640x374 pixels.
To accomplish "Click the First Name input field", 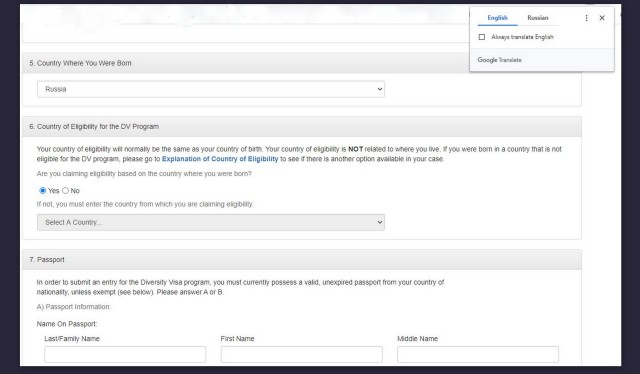I will click(302, 354).
